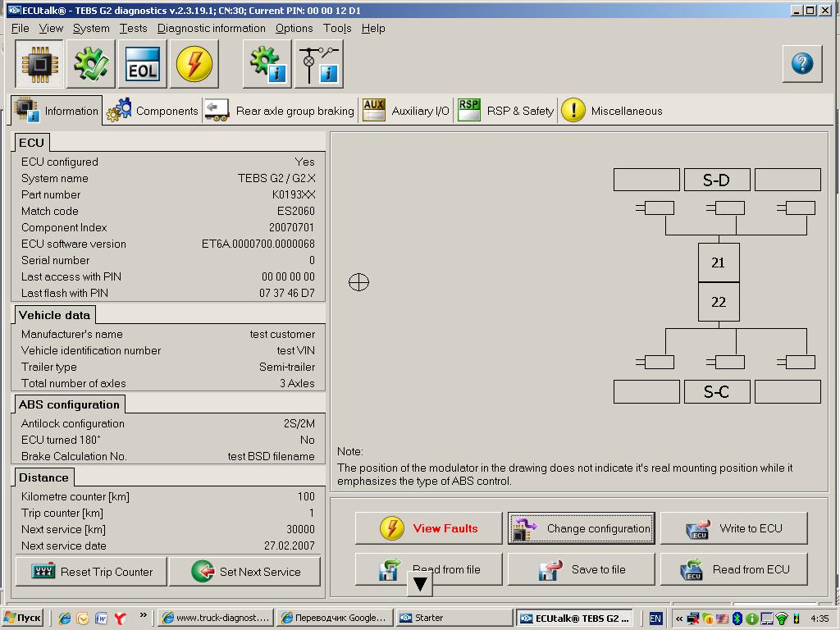Click the Part number value K0193XX

294,194
